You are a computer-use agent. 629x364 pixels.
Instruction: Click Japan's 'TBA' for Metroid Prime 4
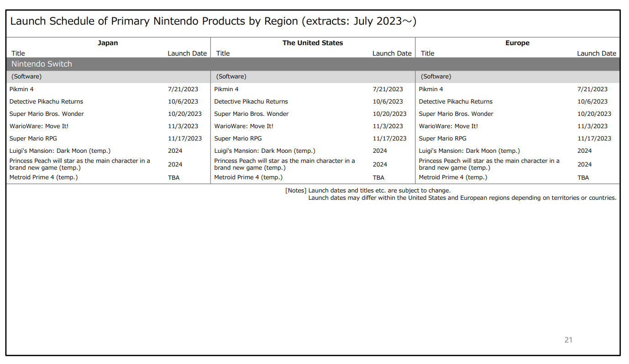(x=174, y=178)
